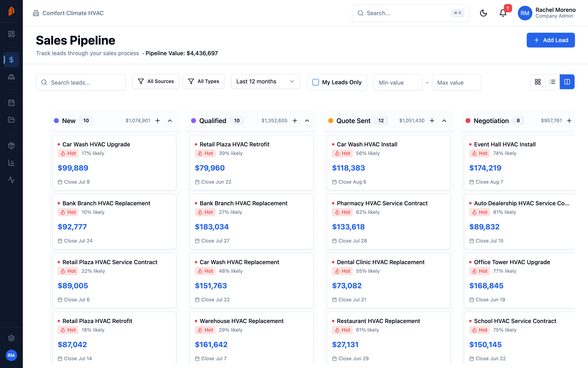
Task: Open the Qualified Retail Plaza HVAC Retrofit card
Action: (x=252, y=163)
